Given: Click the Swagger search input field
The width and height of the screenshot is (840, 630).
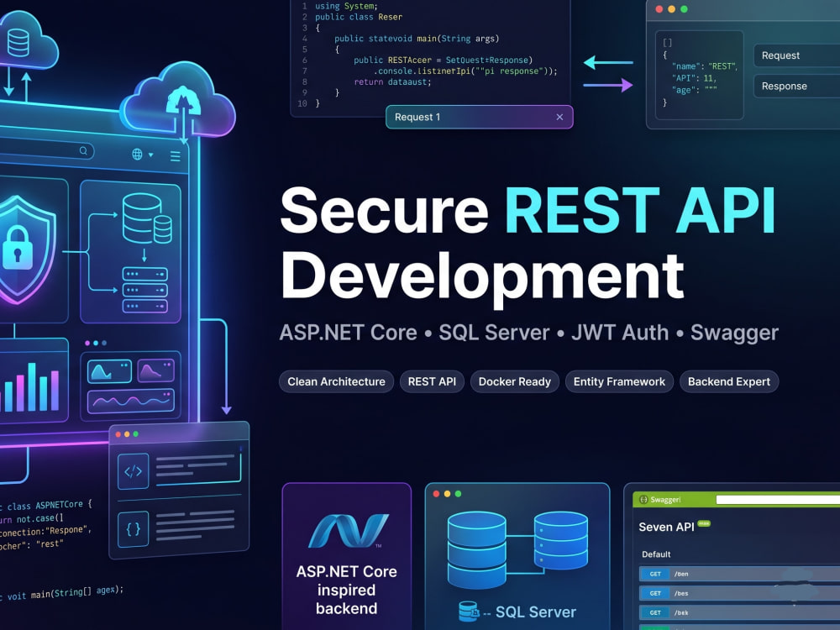Looking at the screenshot, I should coord(778,500).
